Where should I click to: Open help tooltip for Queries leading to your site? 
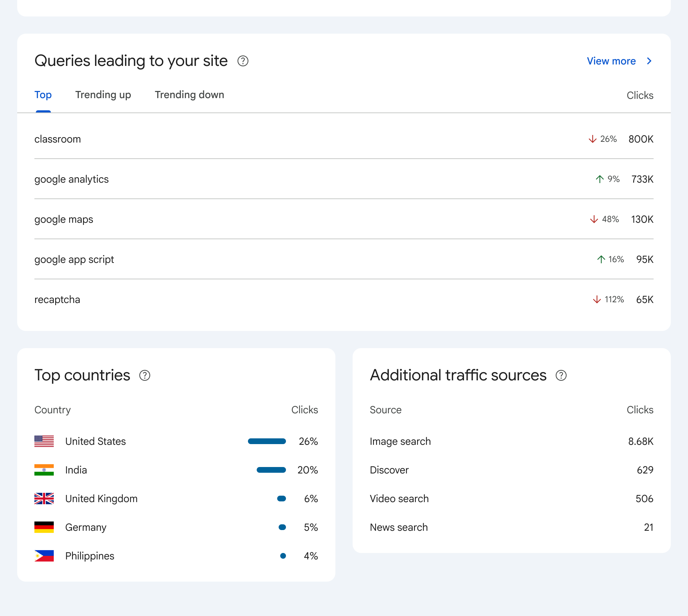click(243, 61)
